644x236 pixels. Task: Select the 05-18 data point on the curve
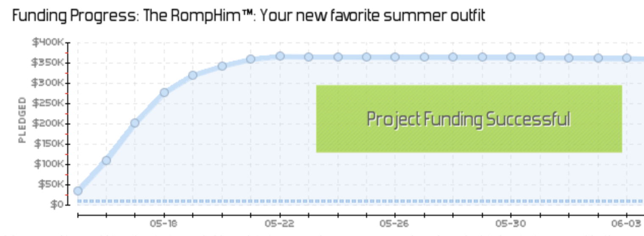coord(164,92)
